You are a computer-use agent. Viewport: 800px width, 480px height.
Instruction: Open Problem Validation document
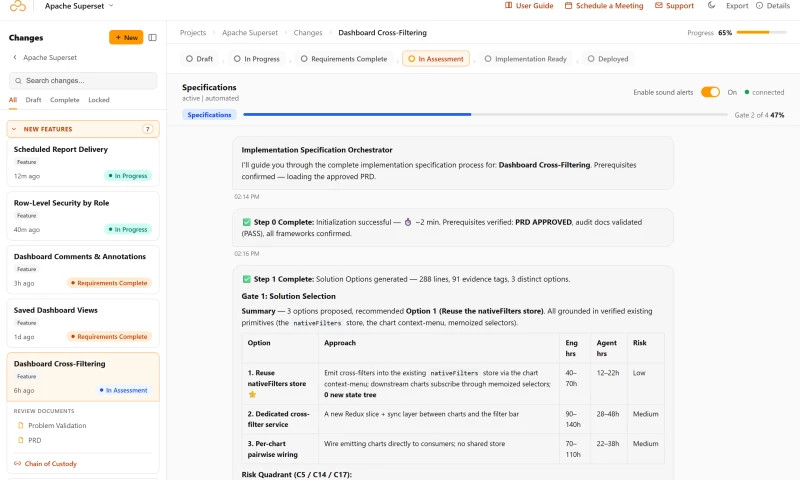click(57, 425)
